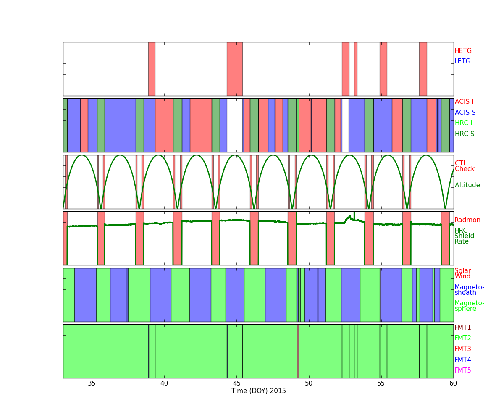This screenshot has height=420, width=504.
Task: Select the FMT1 legend label
Action: pos(462,328)
